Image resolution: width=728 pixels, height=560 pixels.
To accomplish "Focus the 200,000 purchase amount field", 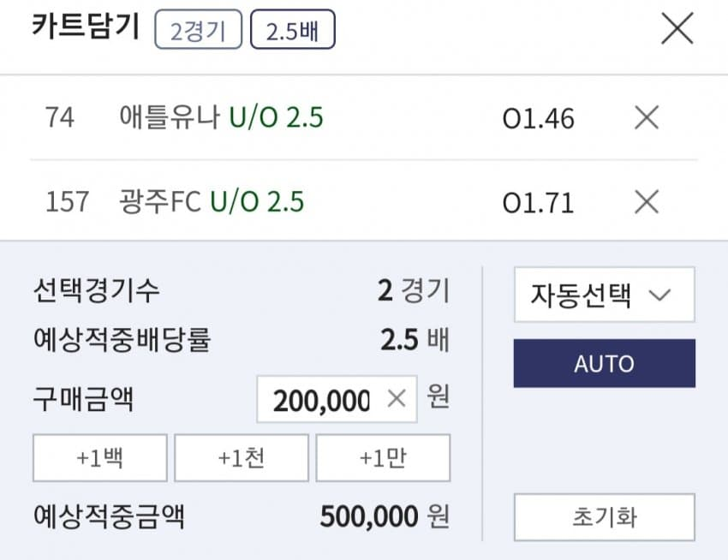I will coord(322,400).
